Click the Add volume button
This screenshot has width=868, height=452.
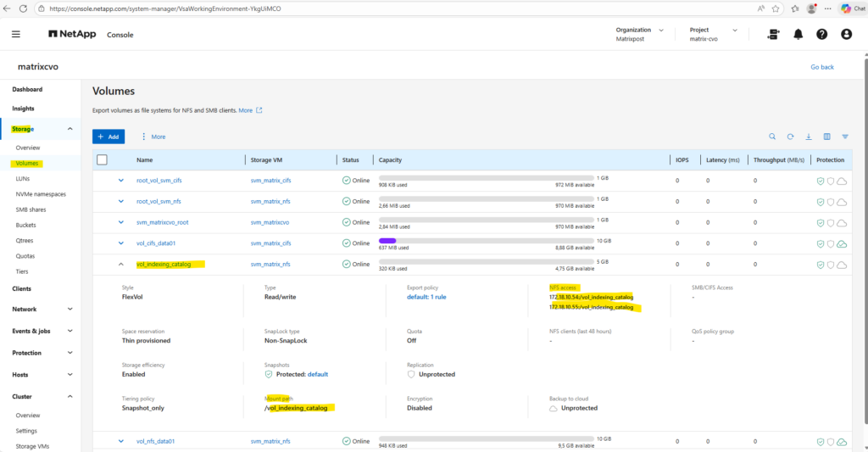(108, 137)
